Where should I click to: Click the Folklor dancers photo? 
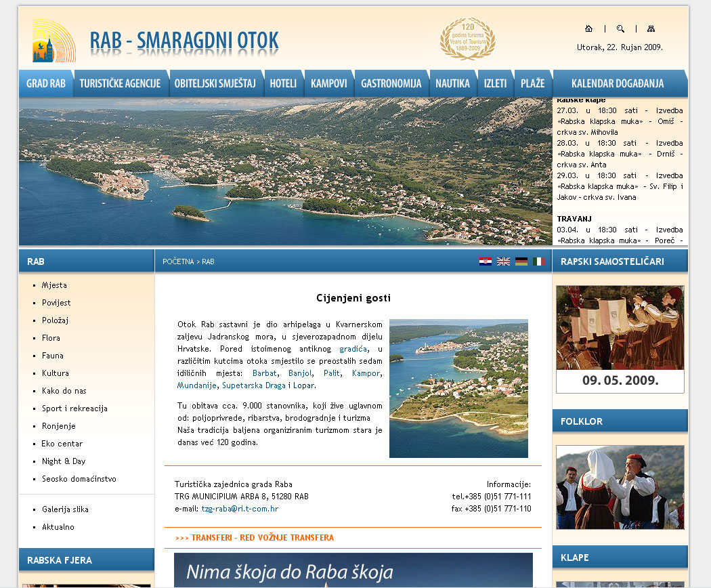point(620,486)
